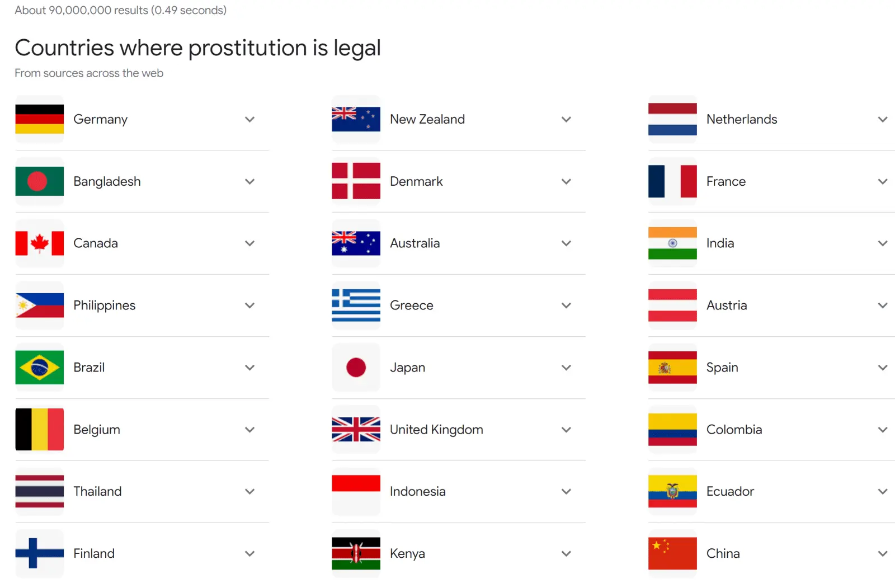Expand the Colombia chevron arrow
The width and height of the screenshot is (895, 588).
click(883, 430)
